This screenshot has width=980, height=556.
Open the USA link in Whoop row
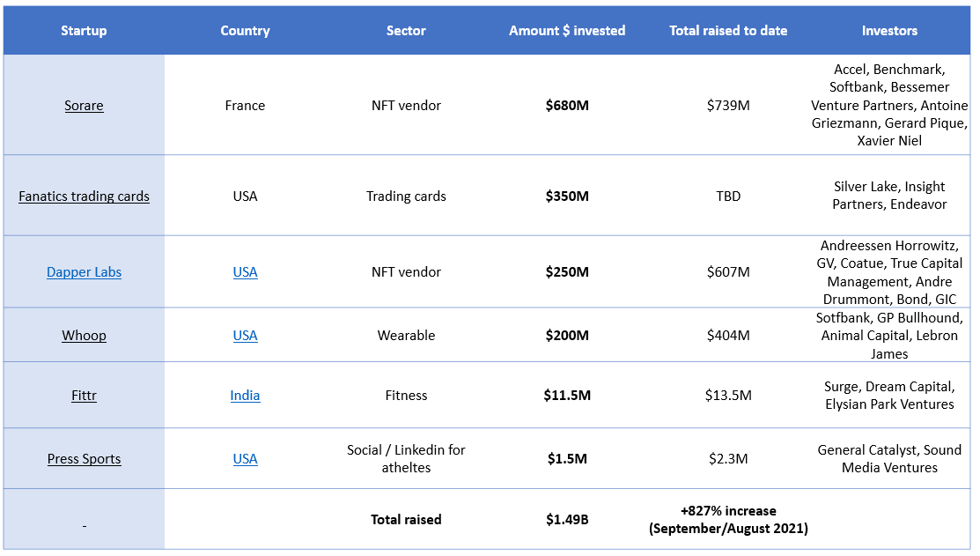coord(245,335)
